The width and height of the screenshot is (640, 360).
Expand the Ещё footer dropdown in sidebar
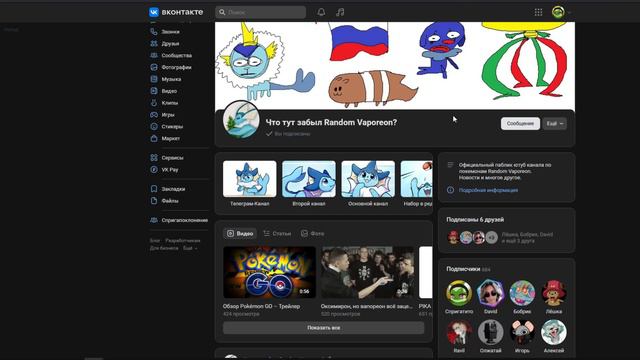190,248
